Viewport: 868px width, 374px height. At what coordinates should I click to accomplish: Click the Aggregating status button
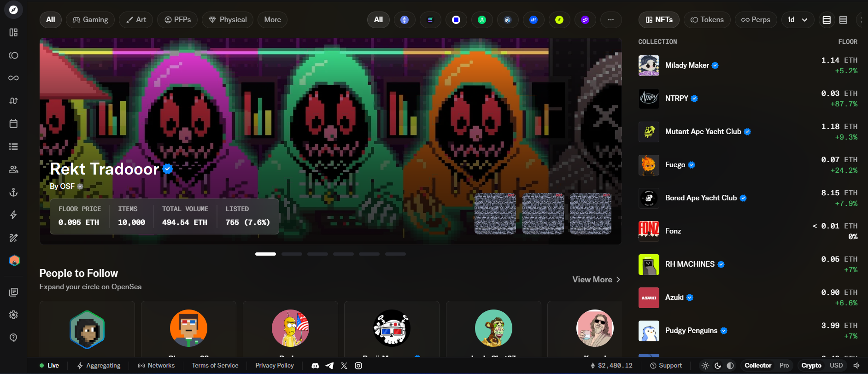(x=99, y=366)
